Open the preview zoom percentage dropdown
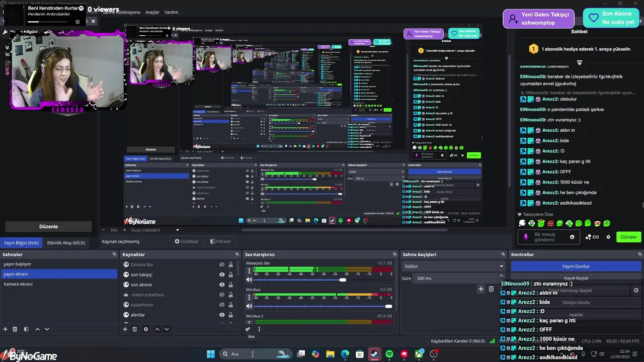This screenshot has height=362, width=644. 113,230
